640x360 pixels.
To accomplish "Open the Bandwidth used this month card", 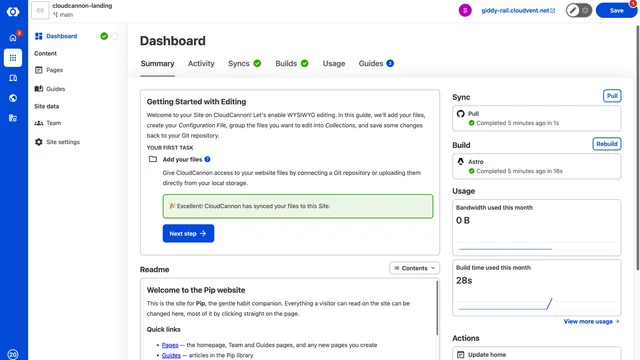I will click(x=536, y=227).
